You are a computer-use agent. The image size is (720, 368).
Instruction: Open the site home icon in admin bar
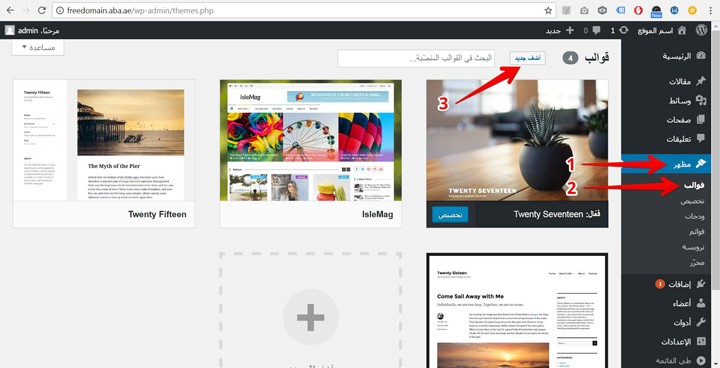[x=681, y=30]
